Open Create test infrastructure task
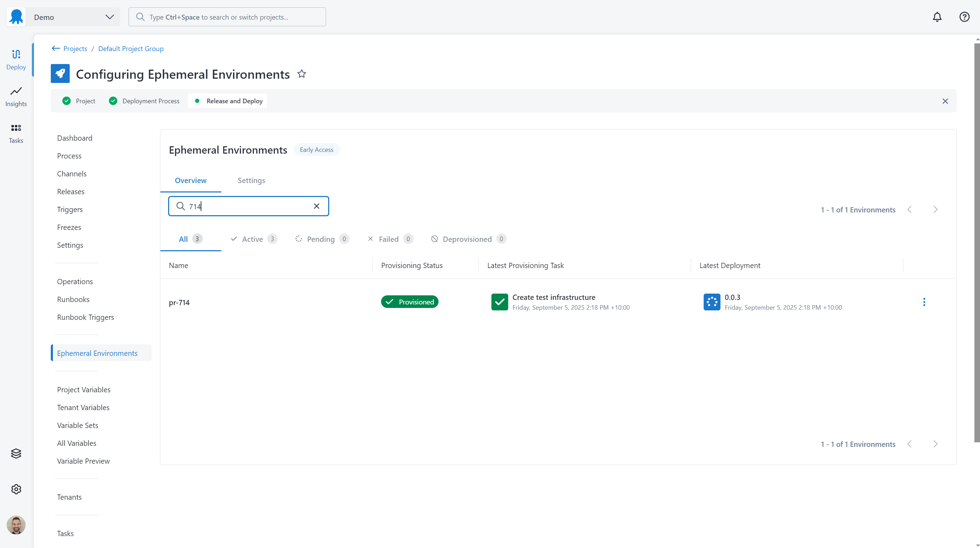The image size is (980, 548). coord(554,297)
